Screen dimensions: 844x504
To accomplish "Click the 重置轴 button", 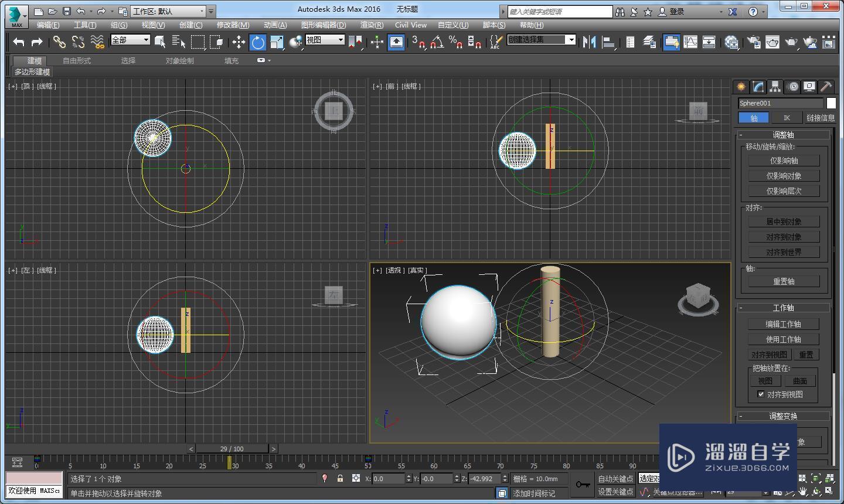I will (784, 281).
